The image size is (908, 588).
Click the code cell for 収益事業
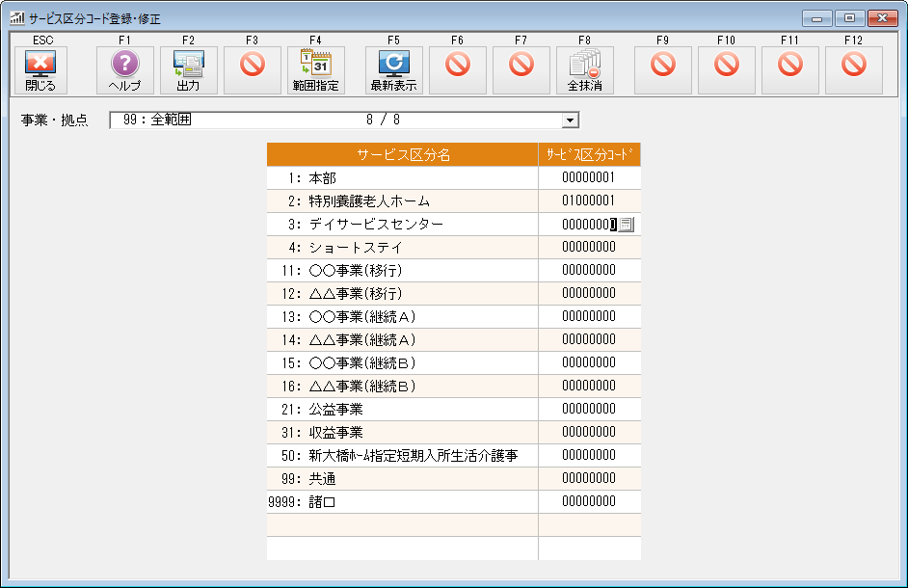(x=590, y=433)
